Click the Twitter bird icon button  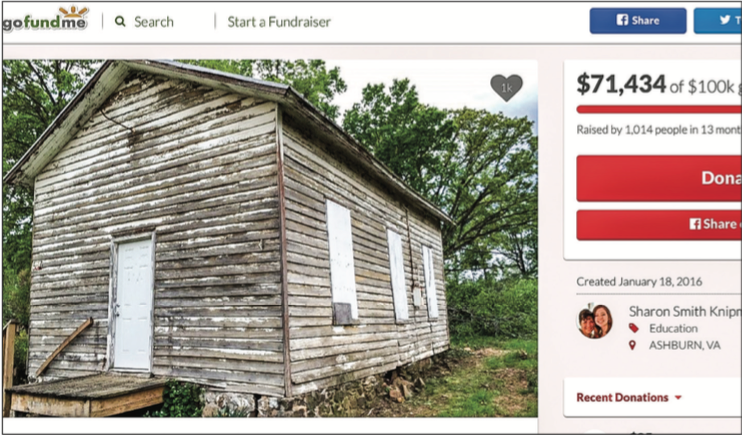[x=725, y=20]
